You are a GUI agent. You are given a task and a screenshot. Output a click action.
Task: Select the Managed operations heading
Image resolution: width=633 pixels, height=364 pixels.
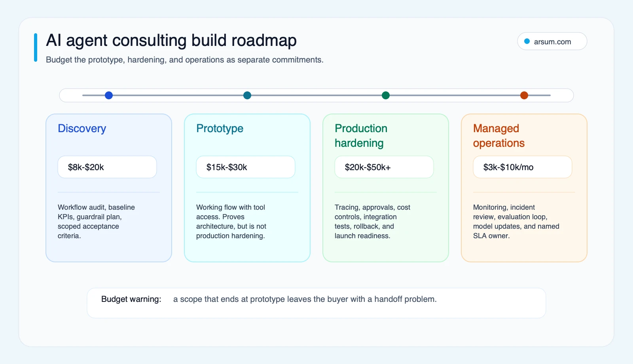[x=499, y=136]
